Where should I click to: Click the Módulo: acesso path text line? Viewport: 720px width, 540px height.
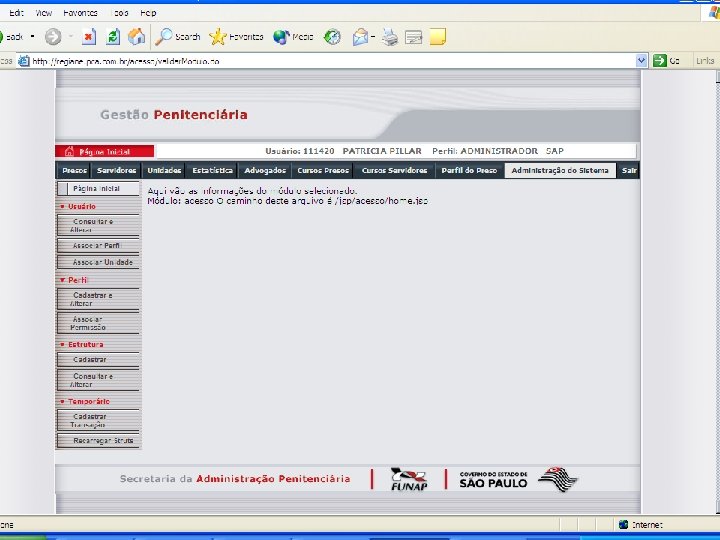pos(288,201)
